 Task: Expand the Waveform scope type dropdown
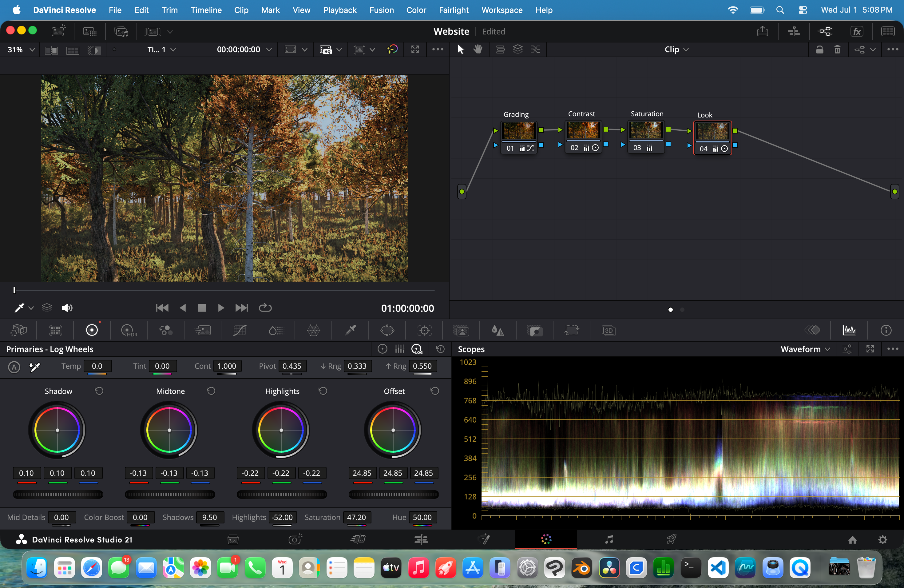tap(805, 349)
